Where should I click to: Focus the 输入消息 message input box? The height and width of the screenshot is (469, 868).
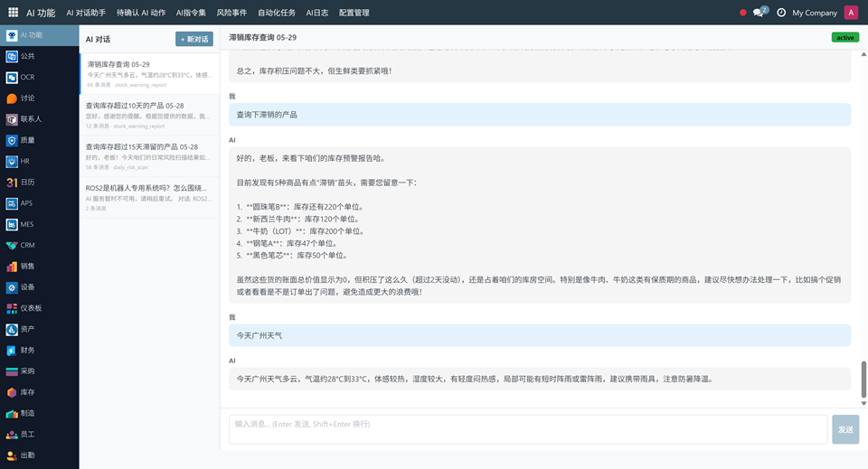click(528, 429)
